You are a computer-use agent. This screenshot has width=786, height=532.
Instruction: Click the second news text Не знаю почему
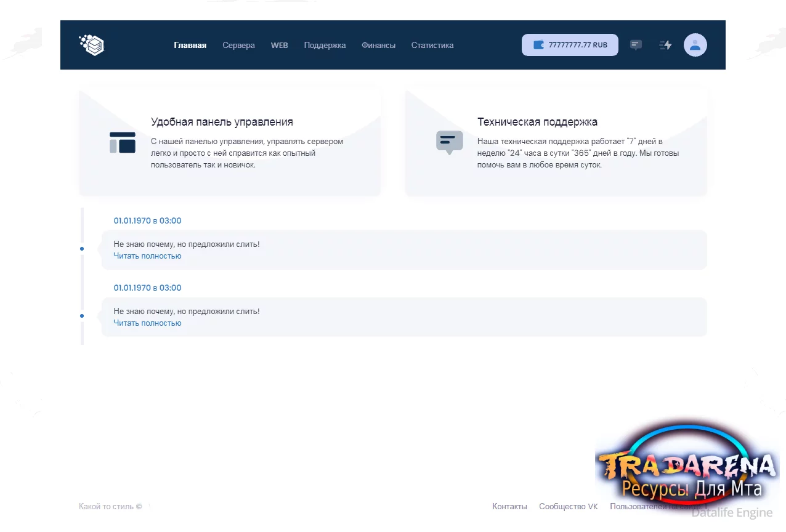tap(187, 311)
